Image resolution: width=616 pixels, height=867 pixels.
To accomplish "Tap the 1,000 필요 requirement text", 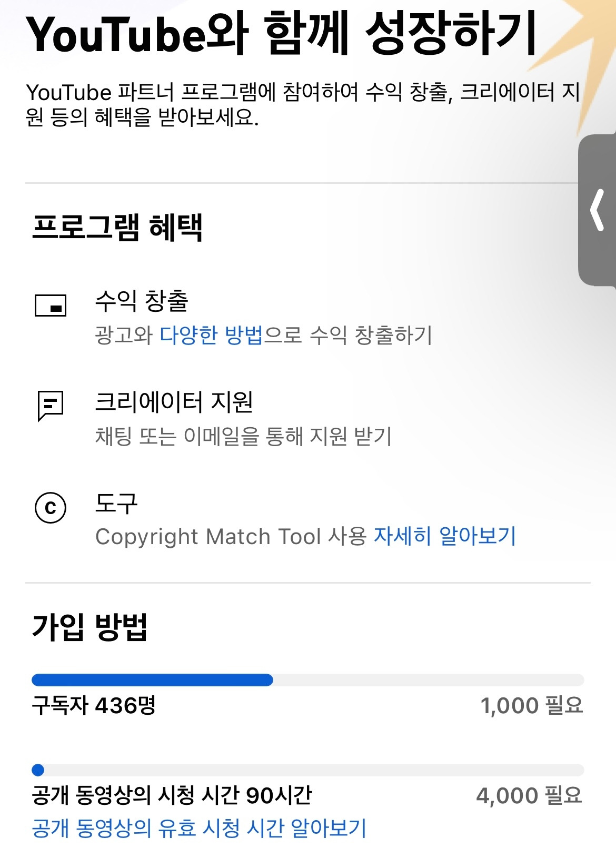I will click(x=532, y=705).
